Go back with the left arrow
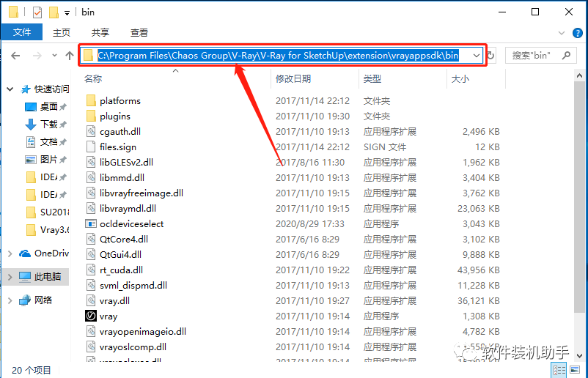The image size is (588, 378). tap(15, 56)
